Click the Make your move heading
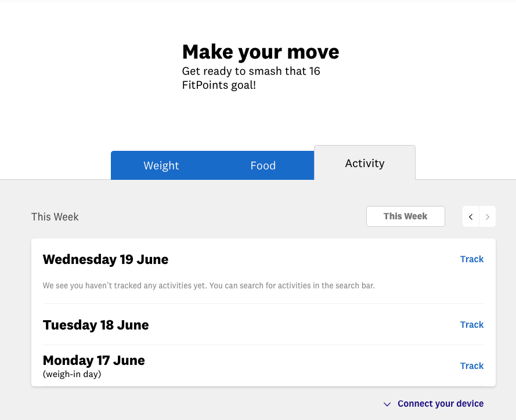516x420 pixels. 261,52
